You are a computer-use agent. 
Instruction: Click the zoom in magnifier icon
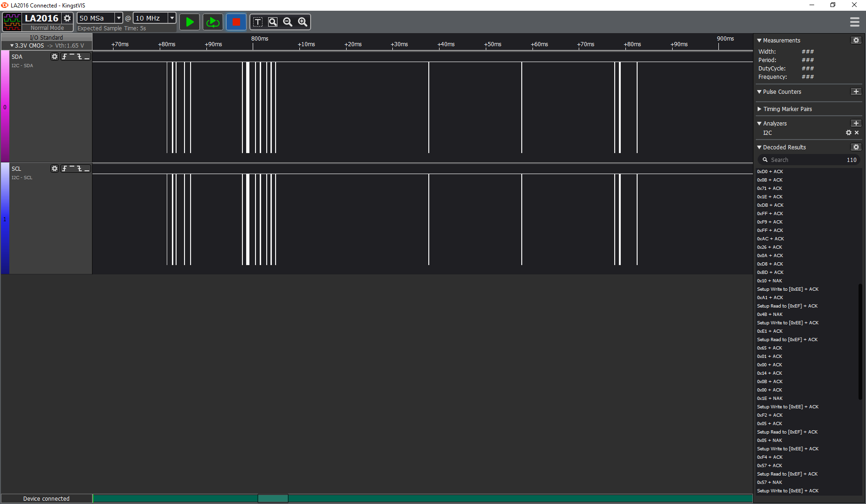303,22
